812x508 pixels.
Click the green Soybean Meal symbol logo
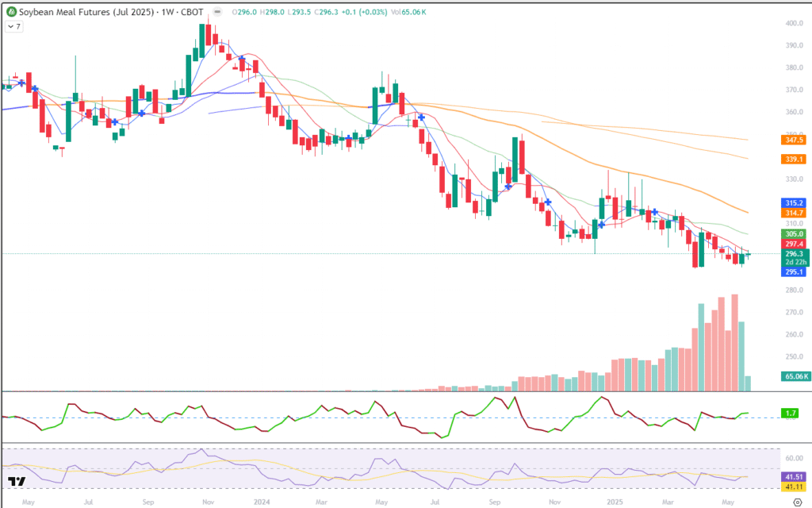(11, 11)
